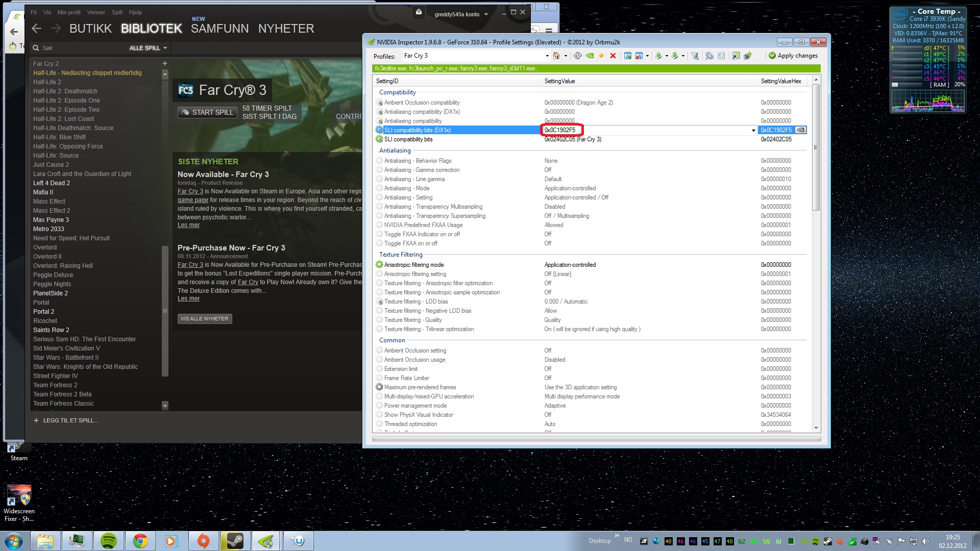Refresh the current profile in NVIDIA Inspector
The height and width of the screenshot is (551, 980).
(578, 56)
